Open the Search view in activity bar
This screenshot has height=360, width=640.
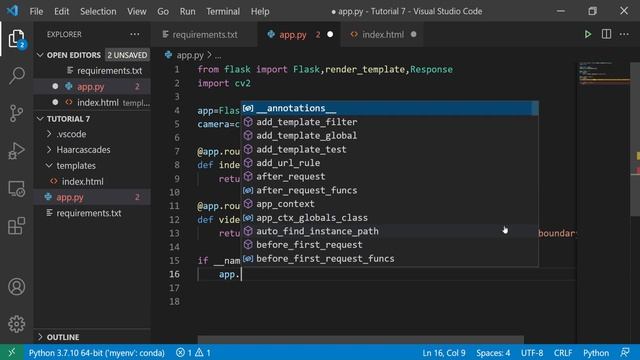(x=16, y=76)
